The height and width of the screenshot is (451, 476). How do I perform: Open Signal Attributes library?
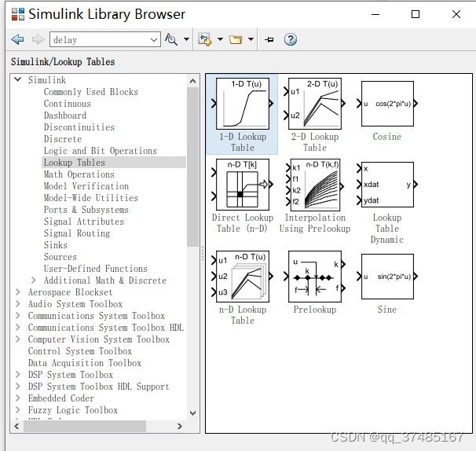coord(84,222)
